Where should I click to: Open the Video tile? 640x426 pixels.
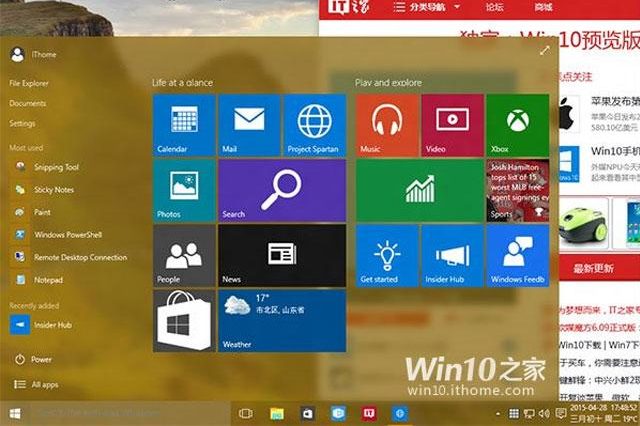(452, 125)
